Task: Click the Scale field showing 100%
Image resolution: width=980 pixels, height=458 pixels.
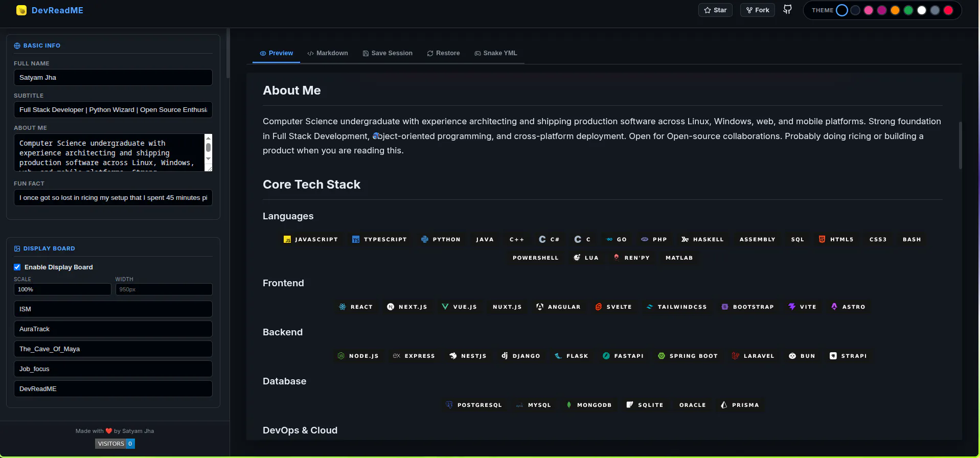Action: click(x=62, y=289)
